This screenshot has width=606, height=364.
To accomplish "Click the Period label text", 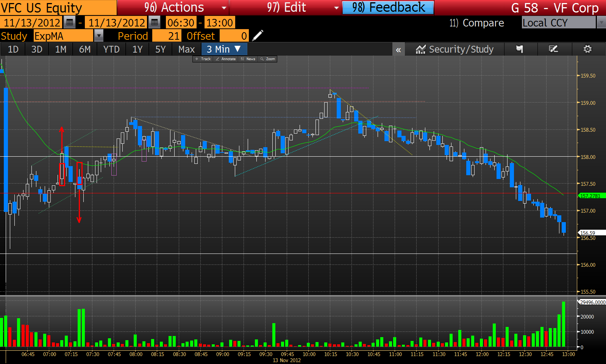I will coord(133,36).
